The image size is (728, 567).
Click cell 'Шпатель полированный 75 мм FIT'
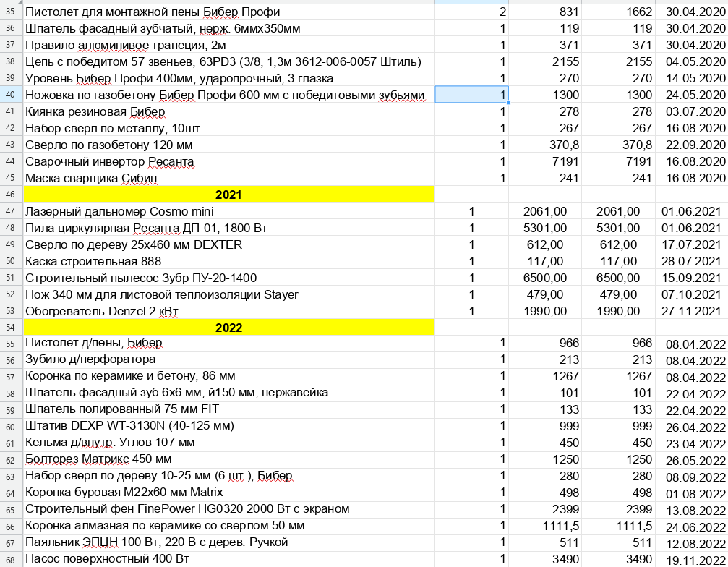229,409
